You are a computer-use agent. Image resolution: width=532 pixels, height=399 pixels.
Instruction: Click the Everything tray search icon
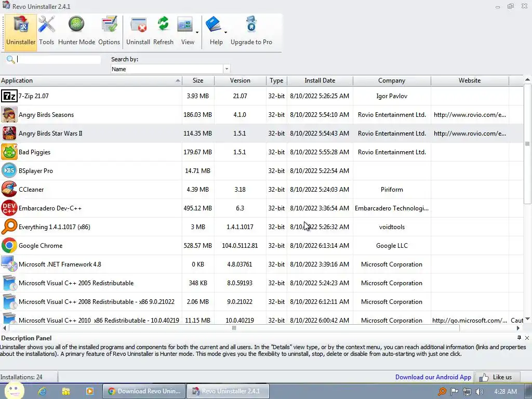442,392
